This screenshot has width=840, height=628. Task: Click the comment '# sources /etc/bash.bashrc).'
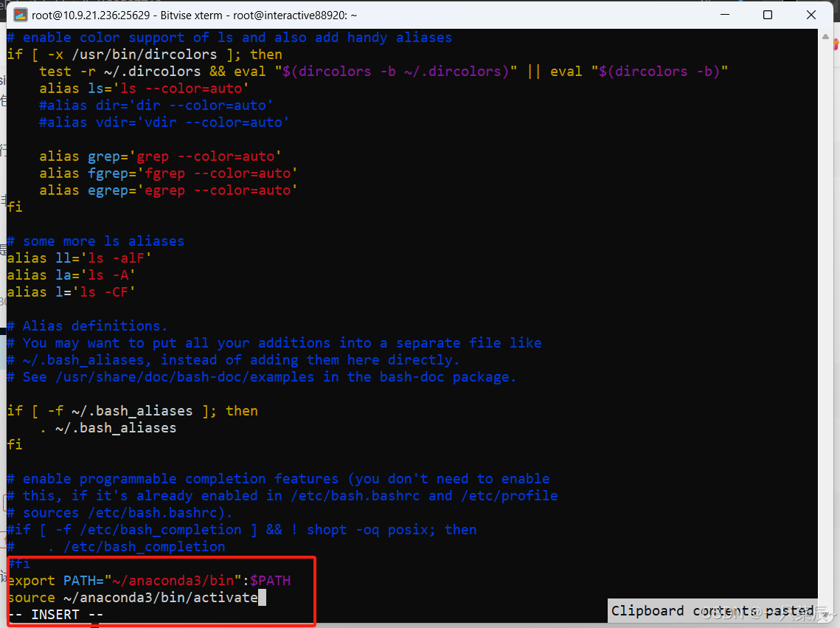click(120, 513)
